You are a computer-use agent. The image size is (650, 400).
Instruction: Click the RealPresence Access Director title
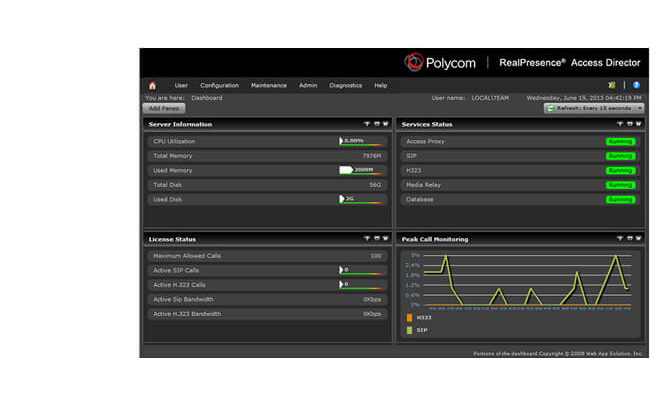(x=570, y=63)
